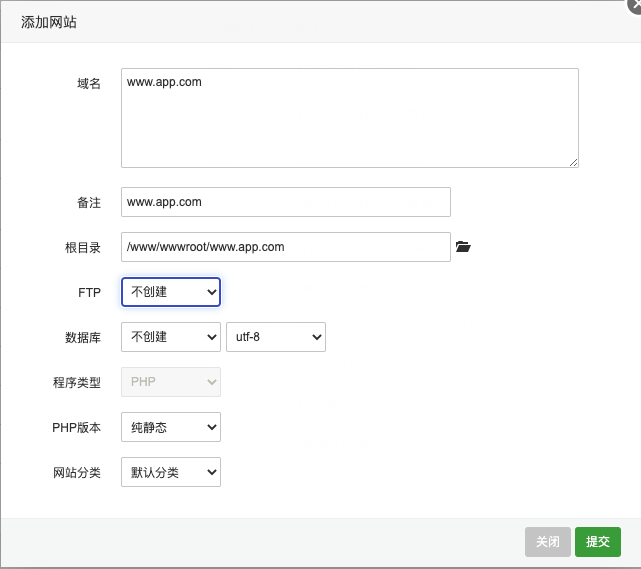Click the 备注 remark input field

(285, 202)
